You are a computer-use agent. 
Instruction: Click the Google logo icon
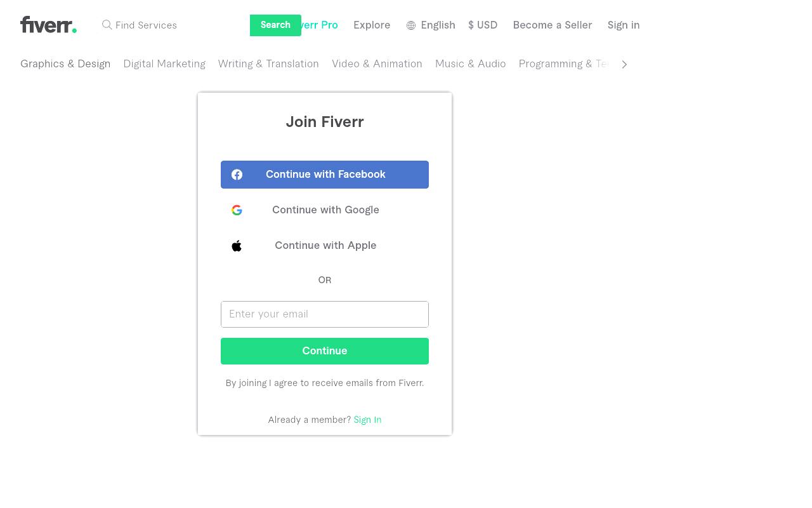pos(237,210)
